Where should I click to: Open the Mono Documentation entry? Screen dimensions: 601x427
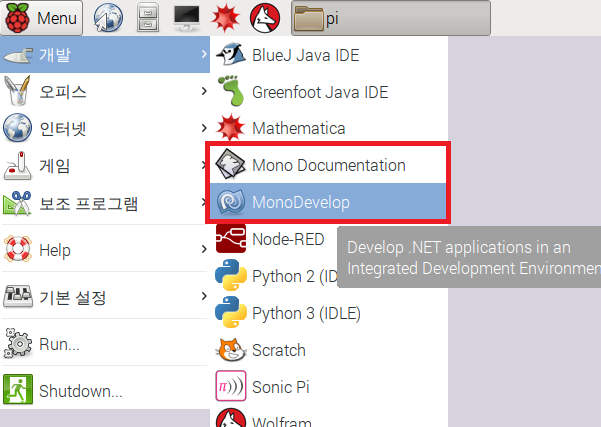[x=328, y=164]
